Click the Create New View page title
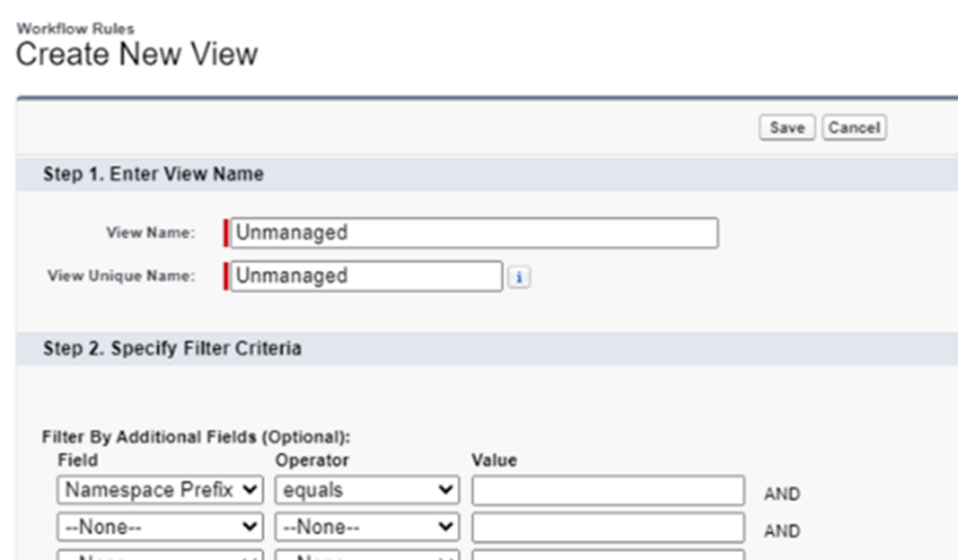 138,54
